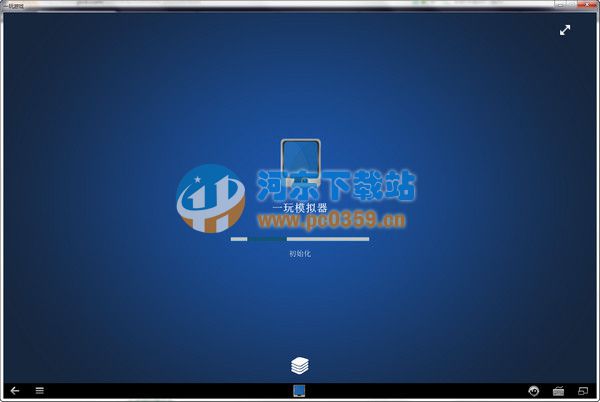
Task: Click the blue tablet home icon
Action: (299, 391)
